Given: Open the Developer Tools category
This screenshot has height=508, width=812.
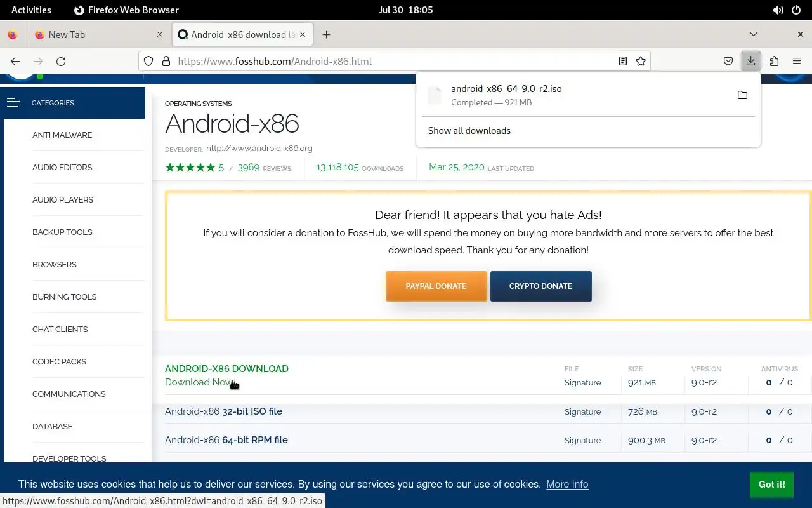Looking at the screenshot, I should click(x=69, y=458).
